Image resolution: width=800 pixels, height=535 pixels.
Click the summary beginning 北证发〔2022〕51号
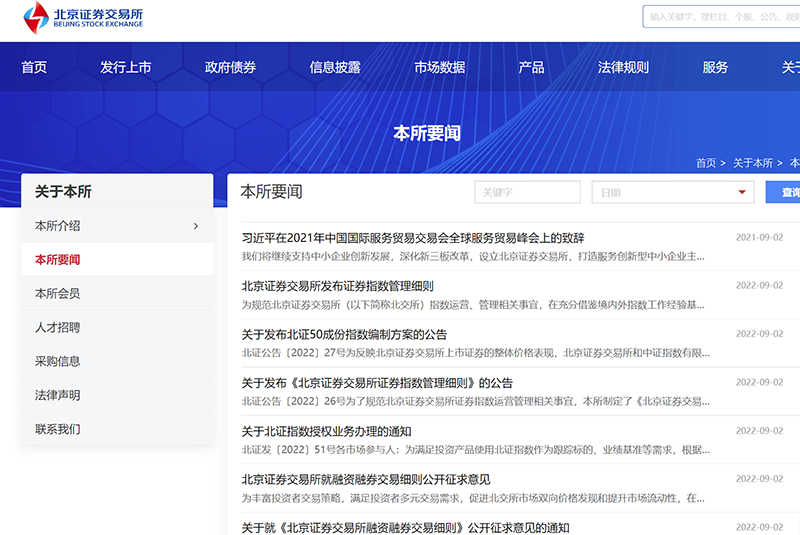[x=476, y=450]
